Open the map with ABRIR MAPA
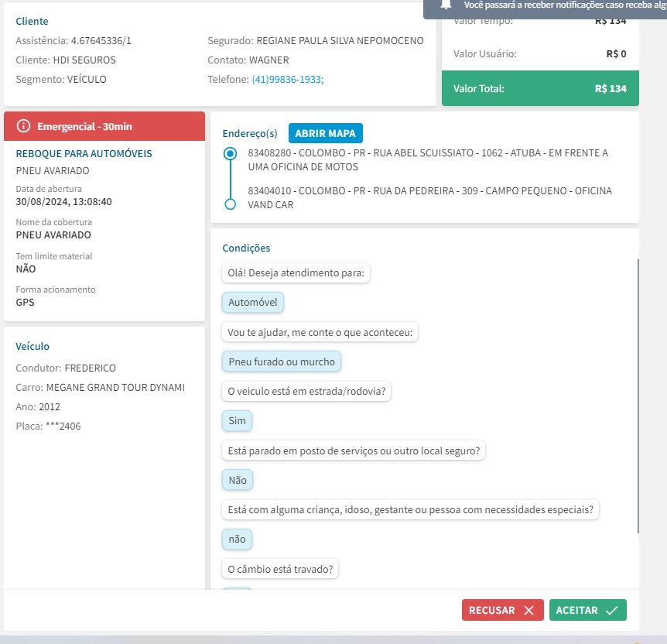667x644 pixels. pos(326,133)
